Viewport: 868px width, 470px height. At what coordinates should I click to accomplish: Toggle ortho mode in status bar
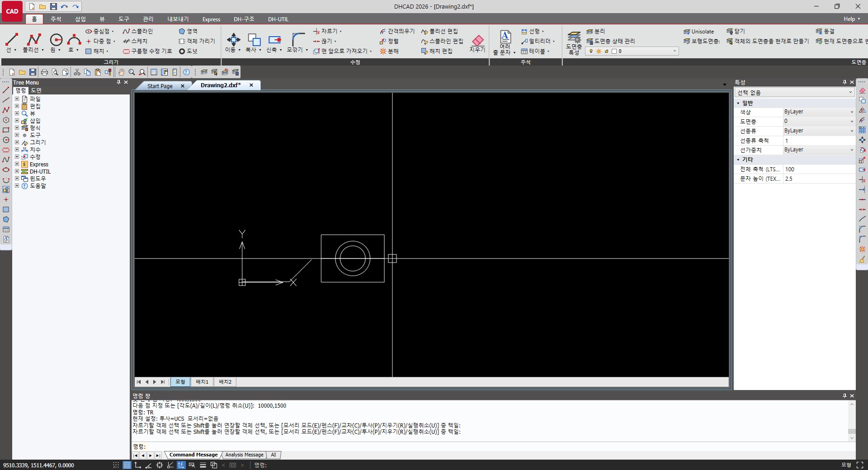138,465
